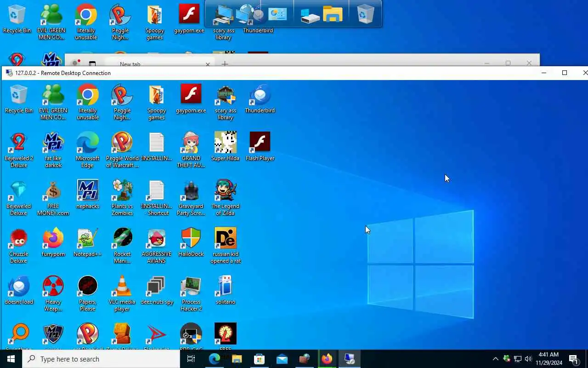Open the drive icon in the top dock
Viewport: 588px width, 368px height.
(310, 15)
